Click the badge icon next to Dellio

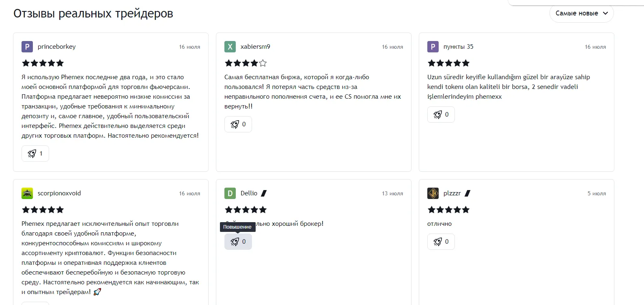pyautogui.click(x=264, y=193)
